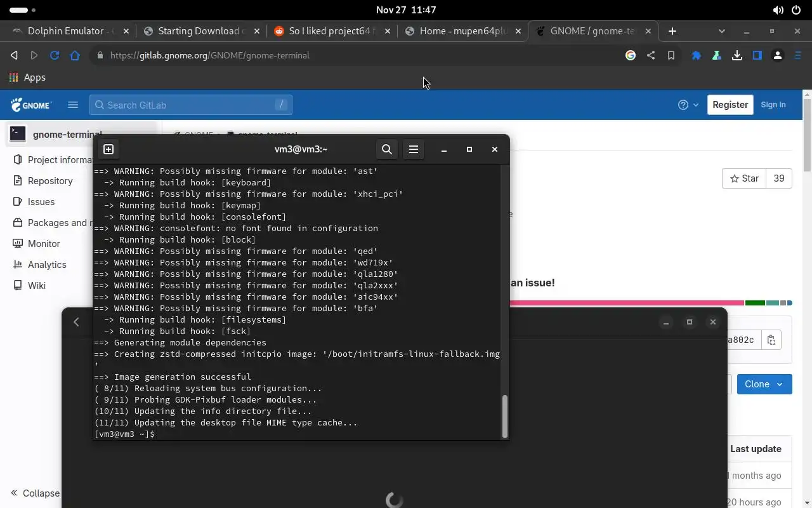Viewport: 812px width, 508px height.
Task: Open Issues in GitLab sidebar
Action: (x=41, y=202)
